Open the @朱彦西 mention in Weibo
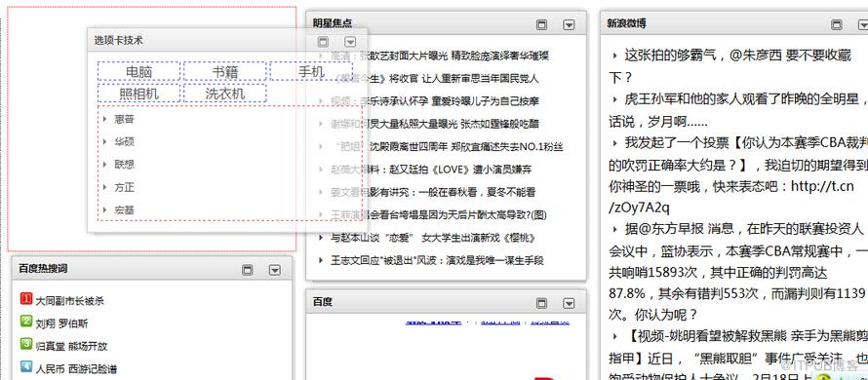 pyautogui.click(x=756, y=56)
